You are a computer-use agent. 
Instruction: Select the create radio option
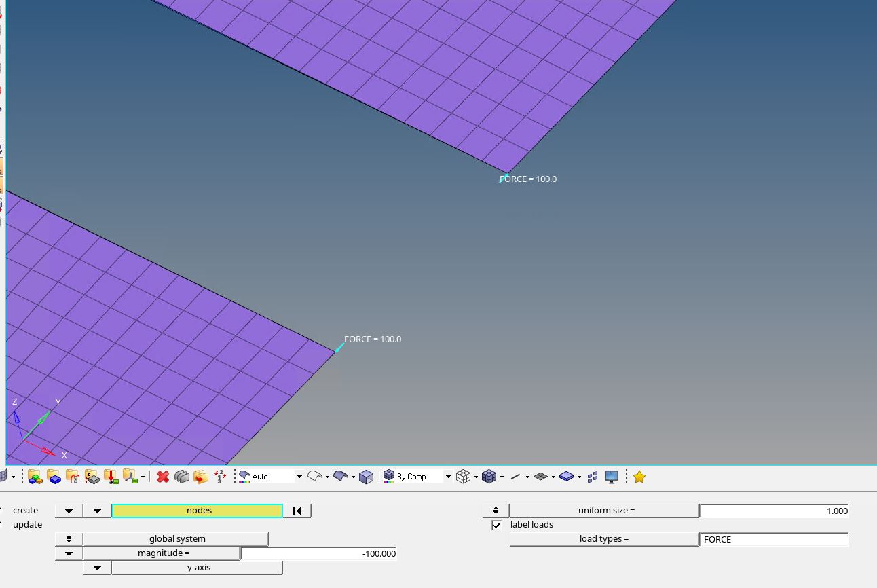click(25, 510)
